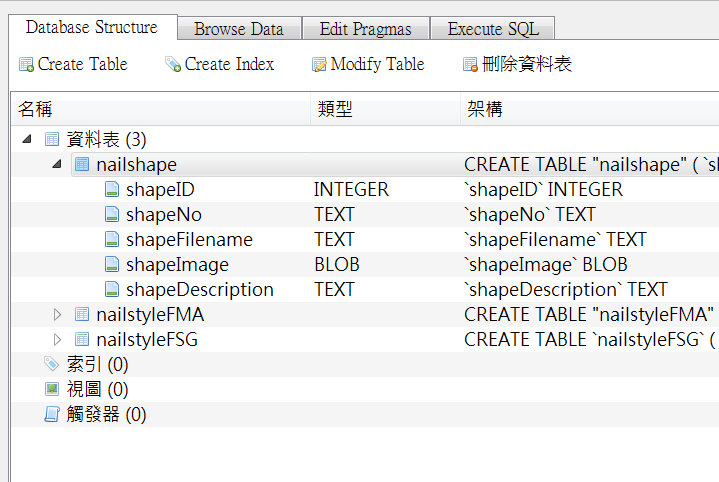Click the Create Table toolbar icon
Screen dimensions: 719x482
click(27, 65)
